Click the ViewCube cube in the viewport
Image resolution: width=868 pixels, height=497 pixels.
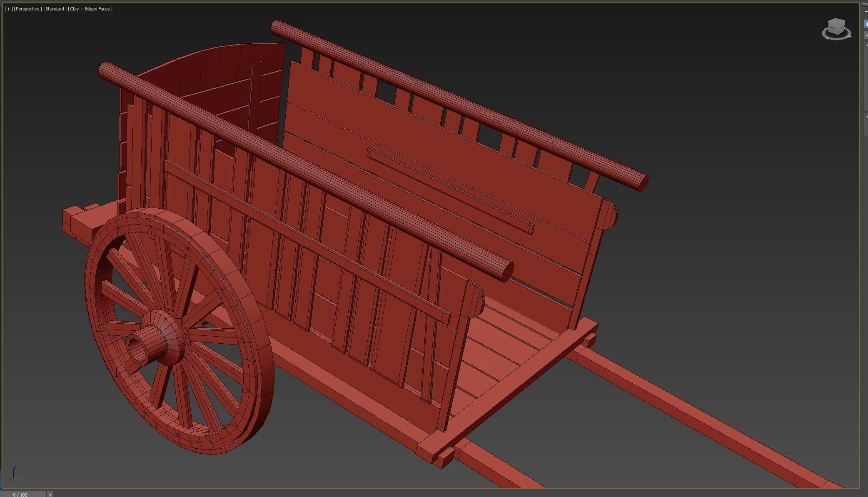point(836,27)
